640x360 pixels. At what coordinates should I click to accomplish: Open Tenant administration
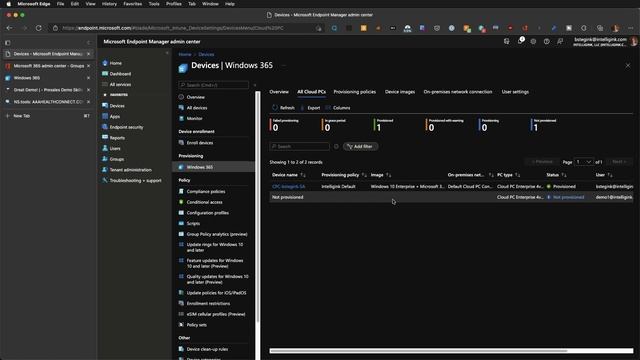point(130,169)
